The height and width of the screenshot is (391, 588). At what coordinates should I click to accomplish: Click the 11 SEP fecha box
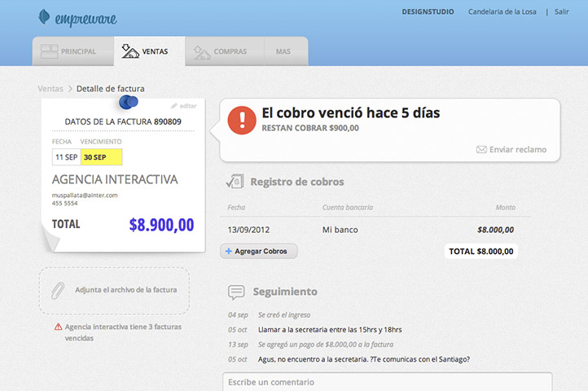coord(67,157)
